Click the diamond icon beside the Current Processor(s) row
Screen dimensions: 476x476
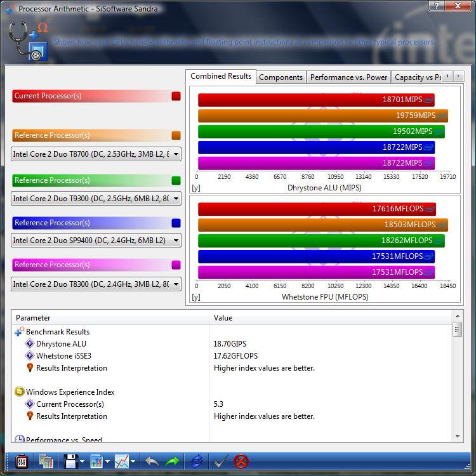coord(30,404)
